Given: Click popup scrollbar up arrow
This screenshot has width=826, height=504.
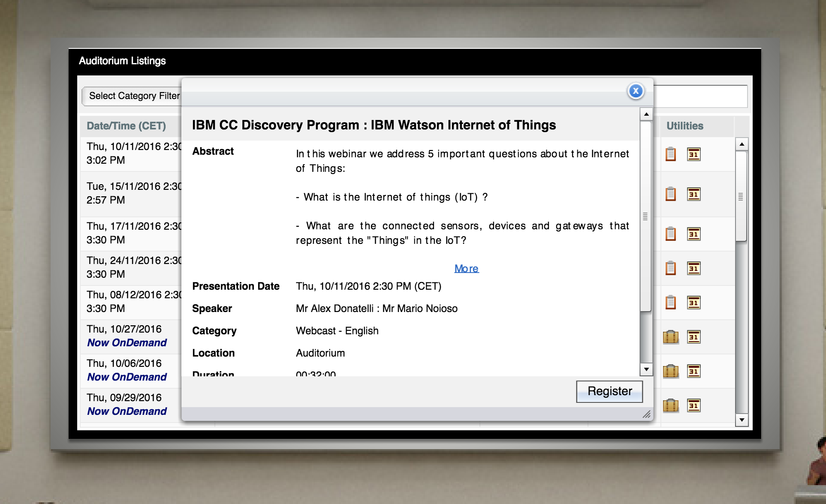Looking at the screenshot, I should pos(646,114).
